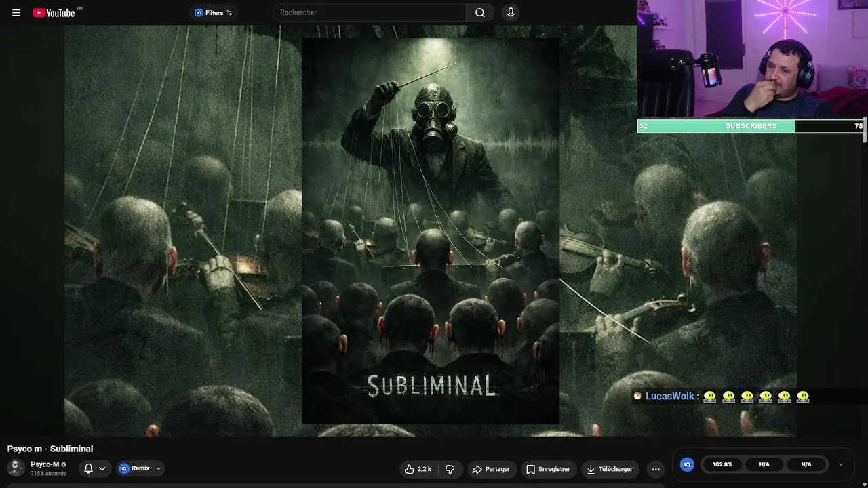Viewport: 868px width, 488px height.
Task: Share the video via Partager
Action: click(x=491, y=469)
